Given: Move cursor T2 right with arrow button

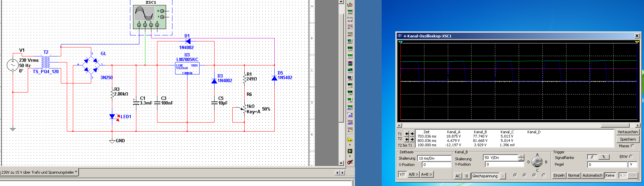Looking at the screenshot, I should [x=412, y=139].
